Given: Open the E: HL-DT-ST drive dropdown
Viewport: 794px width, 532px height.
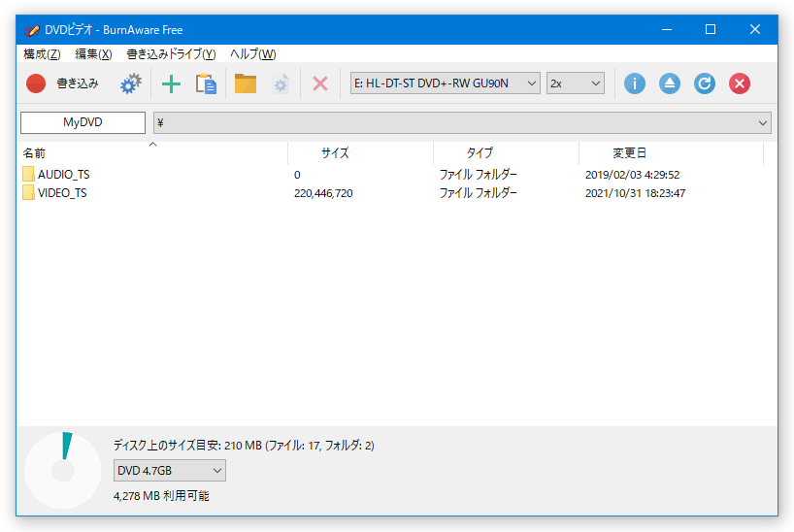Looking at the screenshot, I should (446, 83).
